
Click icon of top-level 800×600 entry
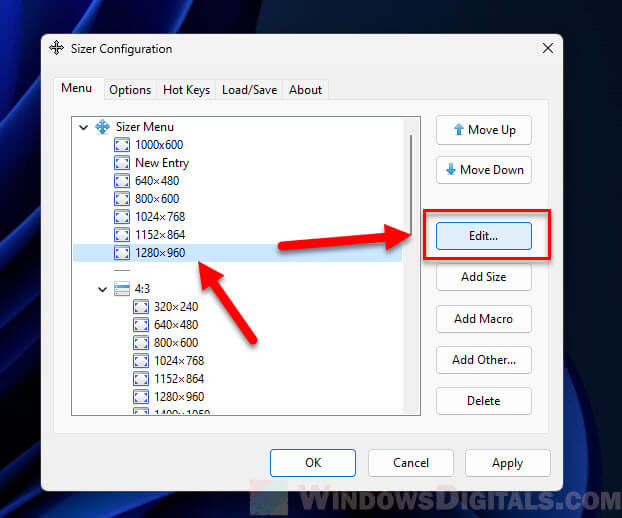click(x=122, y=199)
